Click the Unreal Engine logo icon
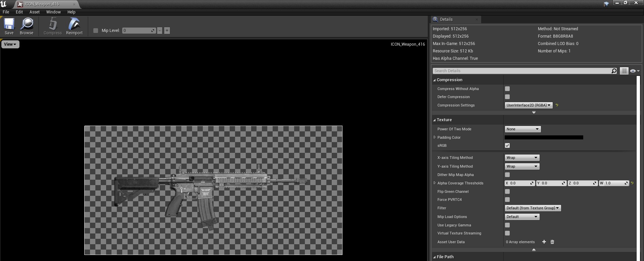This screenshot has width=644, height=261. point(4,4)
